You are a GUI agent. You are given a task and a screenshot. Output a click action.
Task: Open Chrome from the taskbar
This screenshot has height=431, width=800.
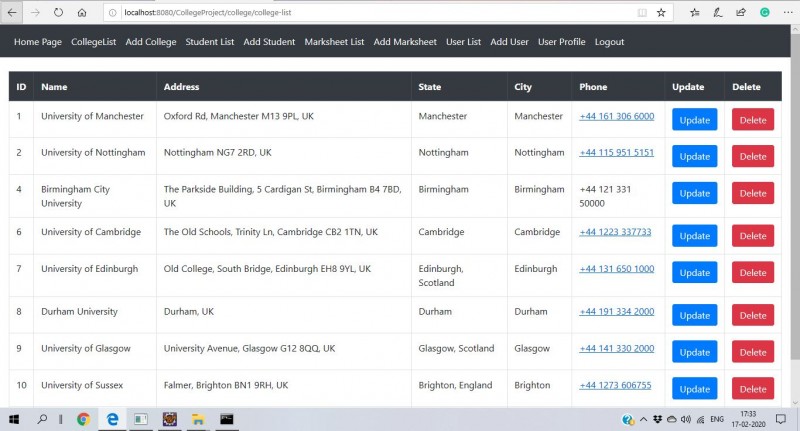pos(84,419)
